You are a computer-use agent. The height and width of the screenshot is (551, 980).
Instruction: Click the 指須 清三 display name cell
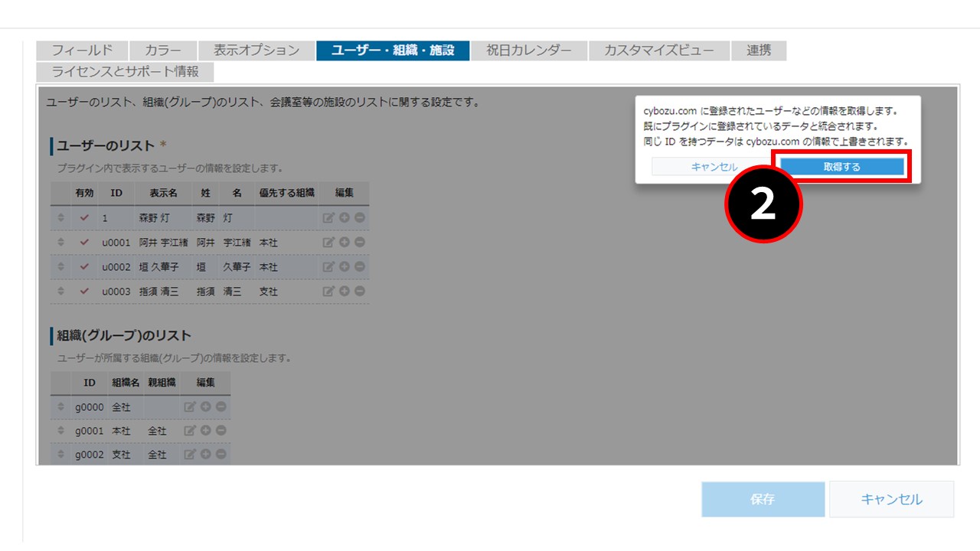163,292
